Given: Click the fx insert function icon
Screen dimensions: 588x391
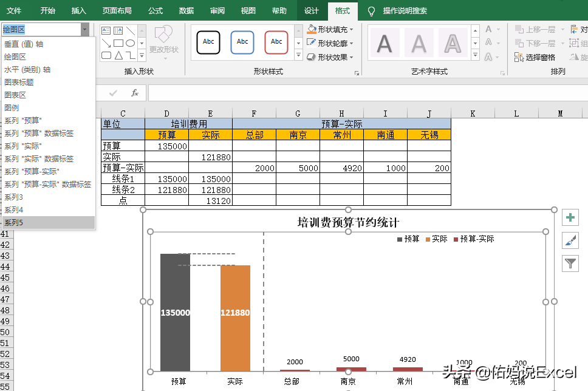Looking at the screenshot, I should pyautogui.click(x=135, y=93).
